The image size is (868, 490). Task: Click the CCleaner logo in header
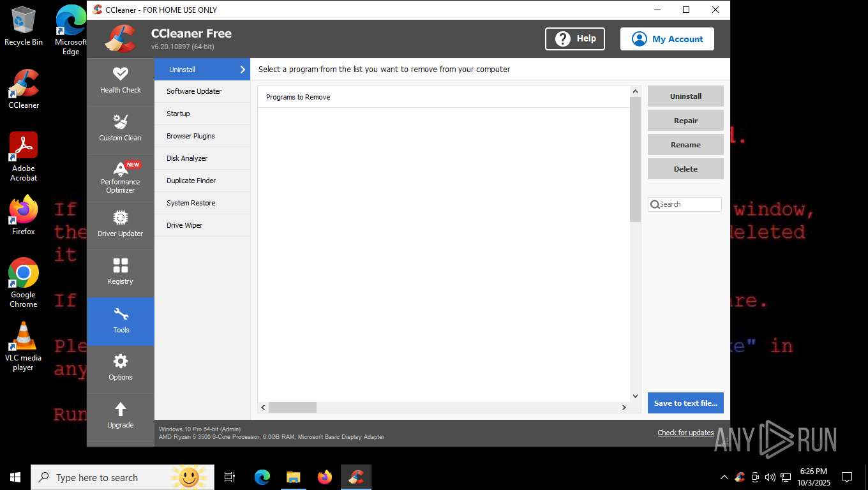[x=121, y=39]
